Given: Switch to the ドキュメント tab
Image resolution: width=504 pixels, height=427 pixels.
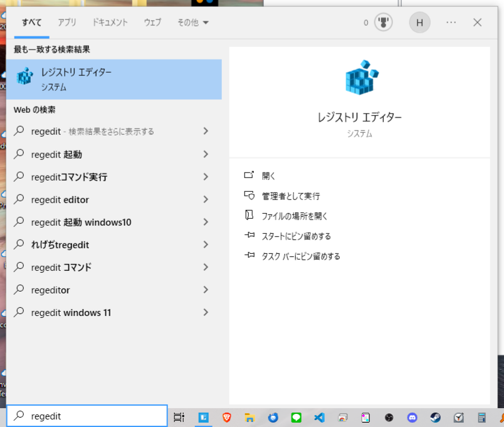Looking at the screenshot, I should 110,23.
